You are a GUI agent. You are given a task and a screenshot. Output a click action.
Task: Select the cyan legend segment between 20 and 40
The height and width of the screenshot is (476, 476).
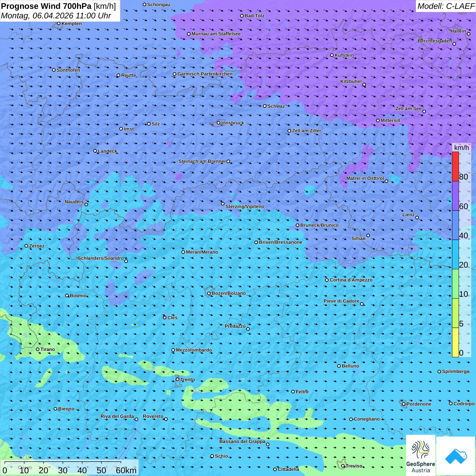pos(455,255)
